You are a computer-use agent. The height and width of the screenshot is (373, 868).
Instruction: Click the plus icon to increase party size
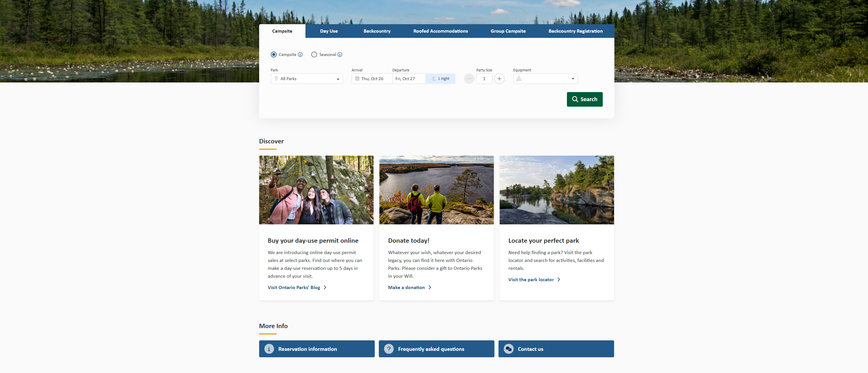coord(499,79)
